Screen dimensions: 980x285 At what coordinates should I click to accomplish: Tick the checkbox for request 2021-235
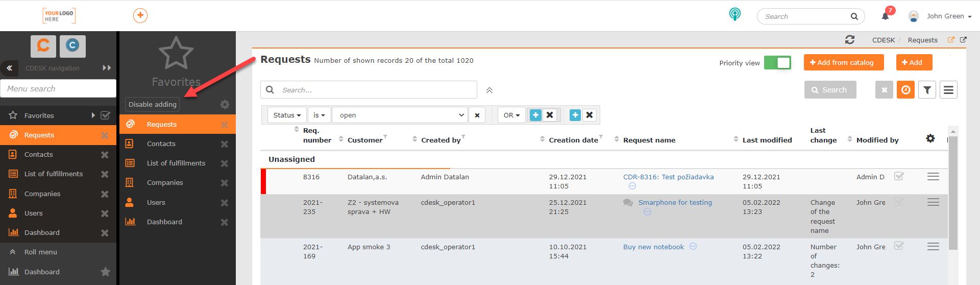(899, 202)
